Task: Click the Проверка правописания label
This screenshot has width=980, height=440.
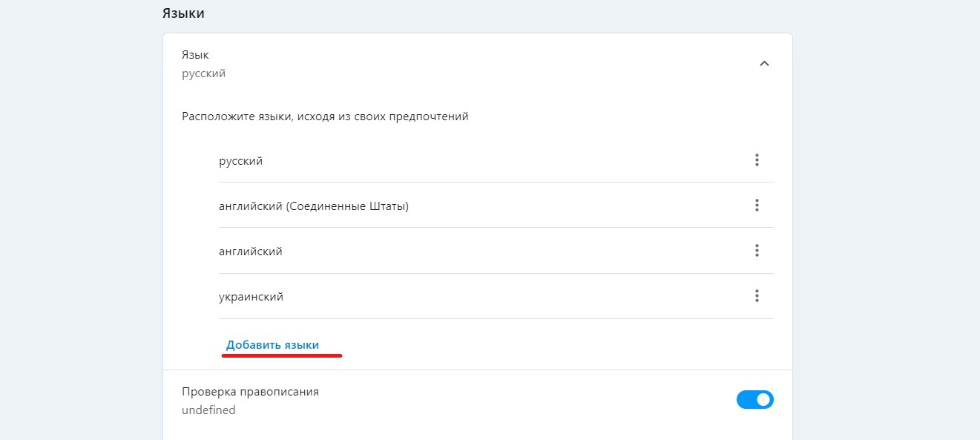Action: click(250, 392)
